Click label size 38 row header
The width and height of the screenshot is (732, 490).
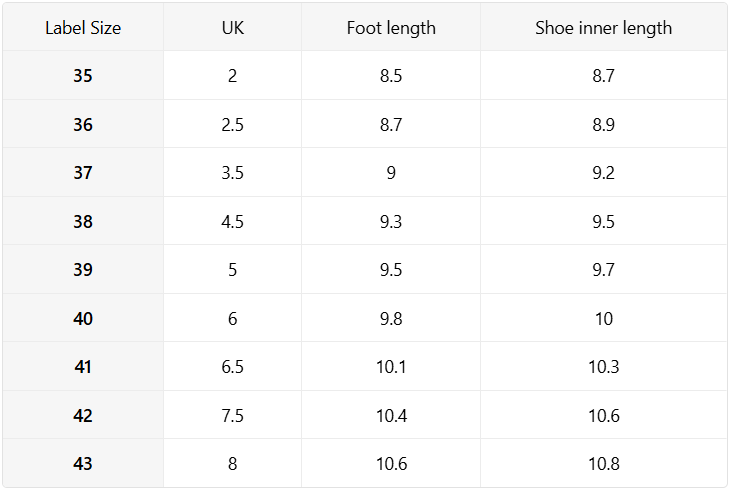point(83,221)
